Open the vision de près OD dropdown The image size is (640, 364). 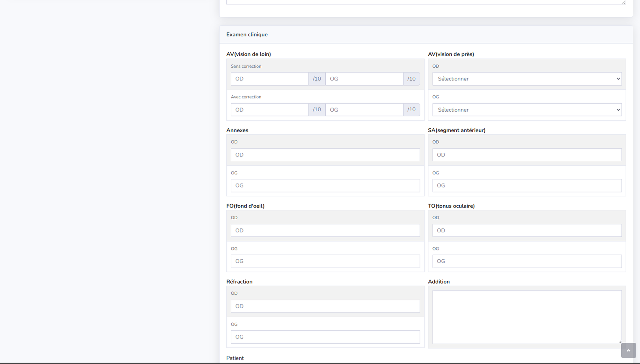tap(526, 79)
